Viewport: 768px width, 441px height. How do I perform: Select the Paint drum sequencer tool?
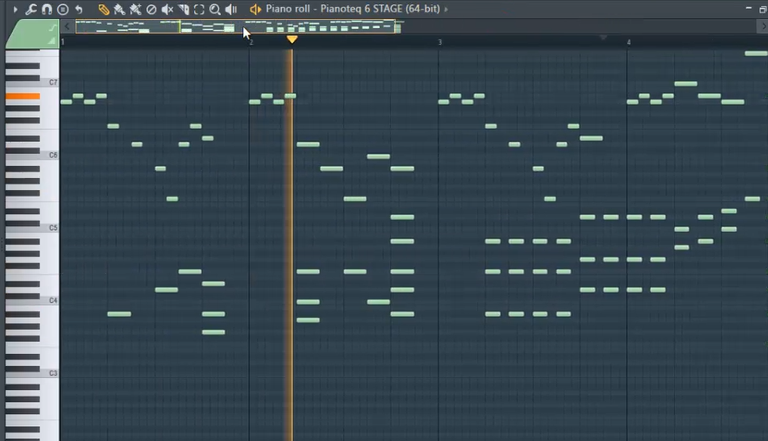click(x=135, y=9)
